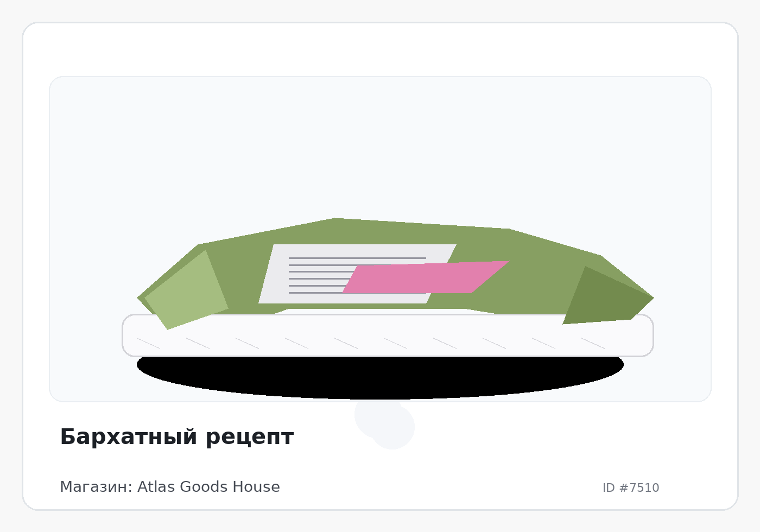Click the pink sticker on the package

click(x=426, y=278)
